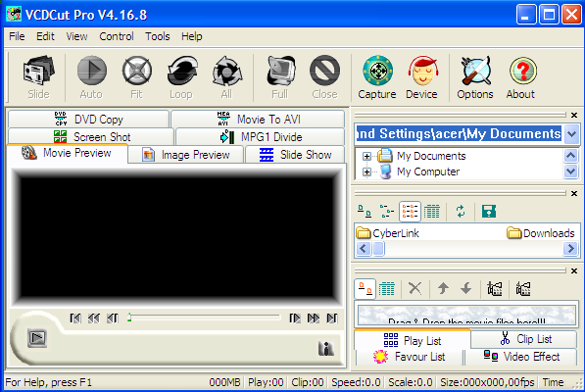
Task: Select the Downloads folder
Action: tap(541, 233)
